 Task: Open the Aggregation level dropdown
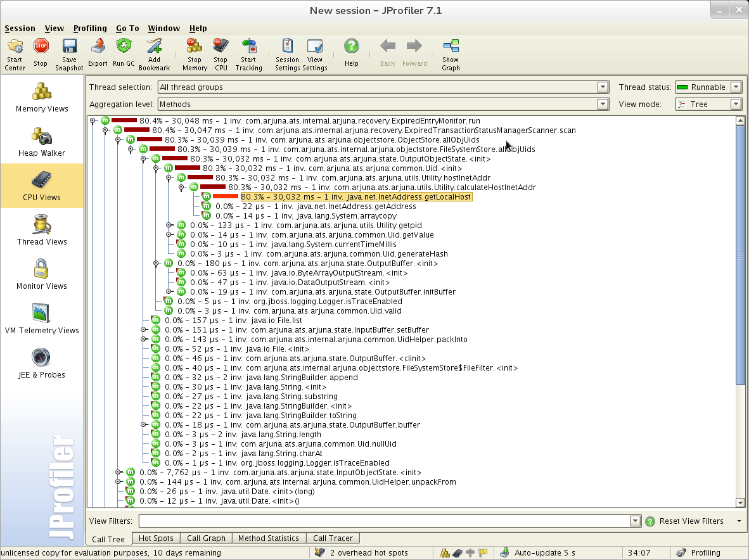[x=603, y=104]
